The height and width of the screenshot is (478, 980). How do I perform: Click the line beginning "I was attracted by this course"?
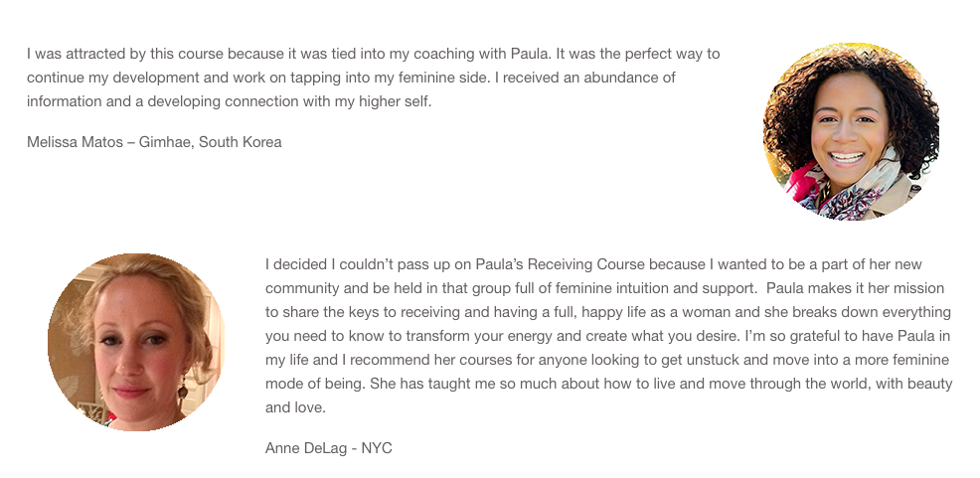point(373,54)
